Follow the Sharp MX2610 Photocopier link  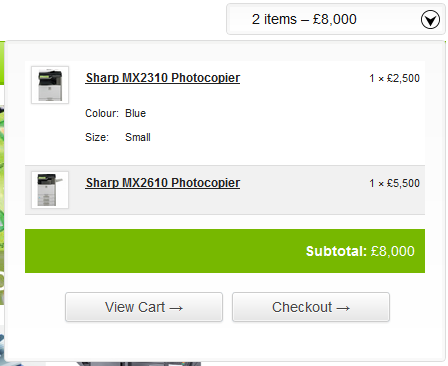163,183
